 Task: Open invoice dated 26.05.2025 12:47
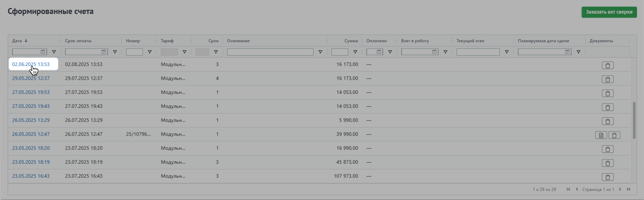click(x=31, y=134)
